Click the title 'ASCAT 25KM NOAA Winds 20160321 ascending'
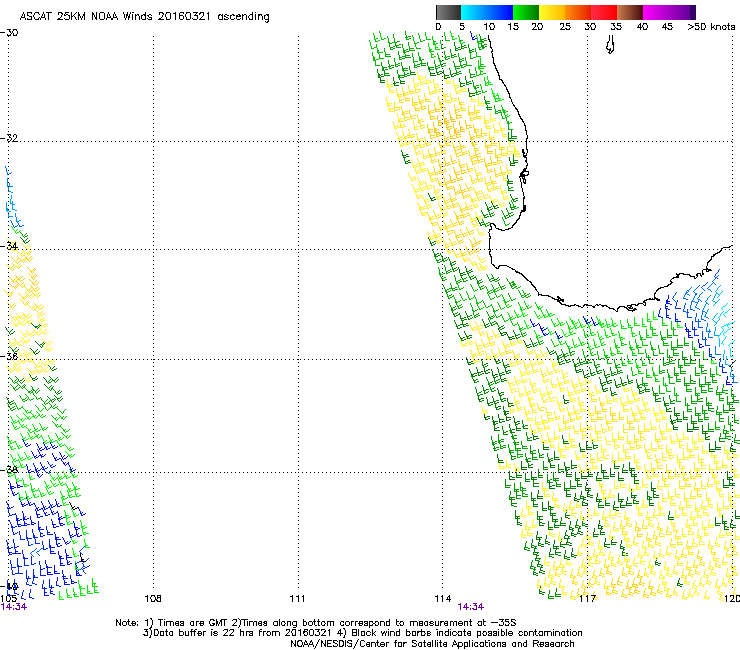The height and width of the screenshot is (650, 740). tap(144, 17)
